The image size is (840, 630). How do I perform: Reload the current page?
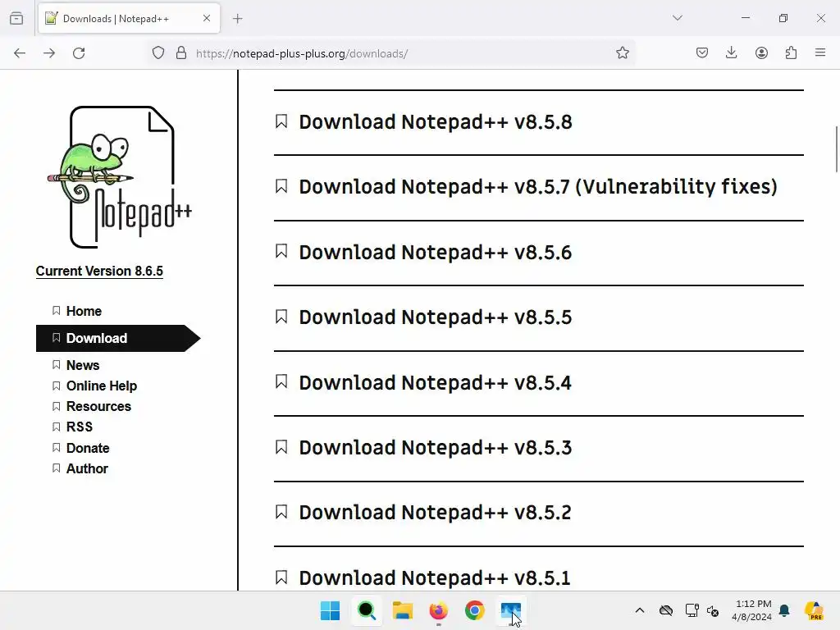[x=79, y=53]
